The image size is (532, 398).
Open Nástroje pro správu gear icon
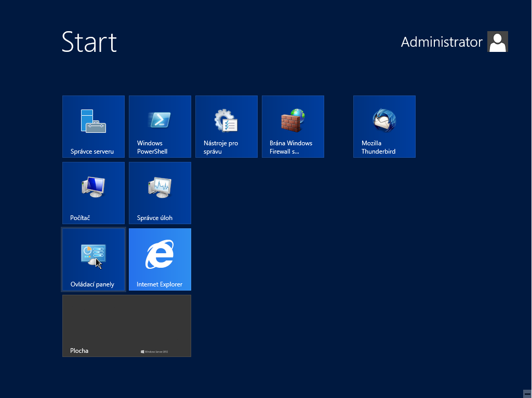click(x=227, y=120)
